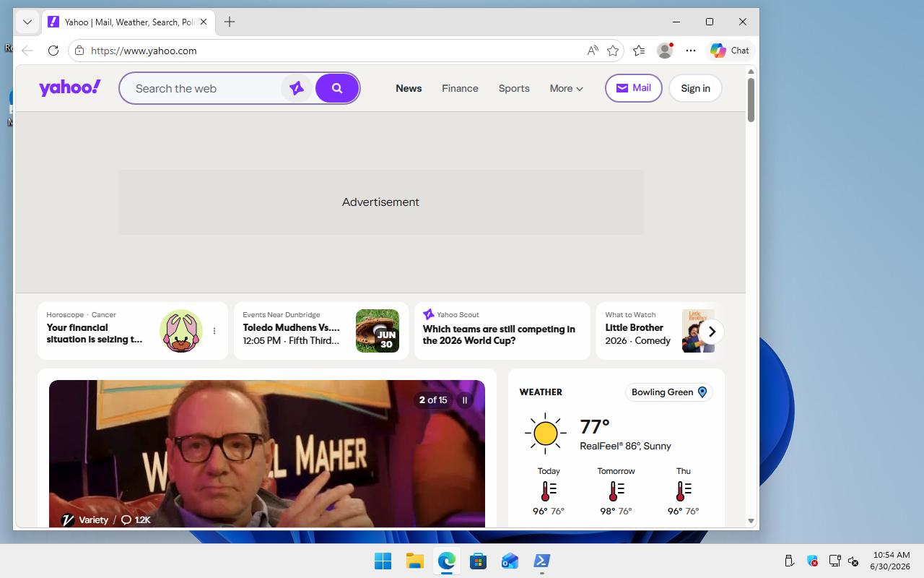
Task: Go back using the browser back arrow
Action: tap(27, 51)
